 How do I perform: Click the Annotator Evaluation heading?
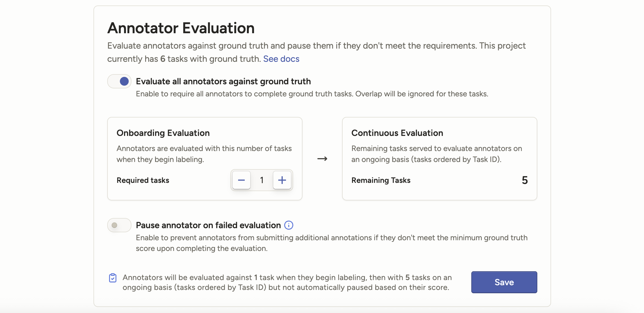(x=181, y=28)
